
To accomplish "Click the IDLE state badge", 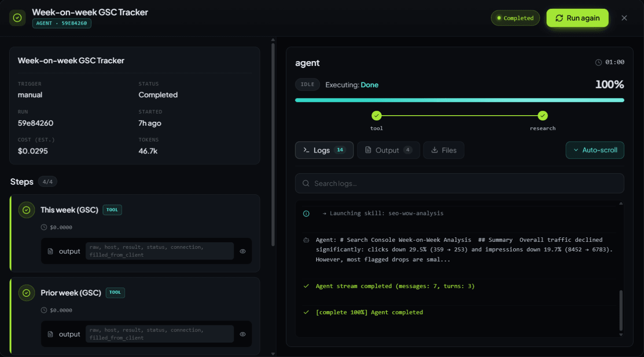I will (x=308, y=85).
